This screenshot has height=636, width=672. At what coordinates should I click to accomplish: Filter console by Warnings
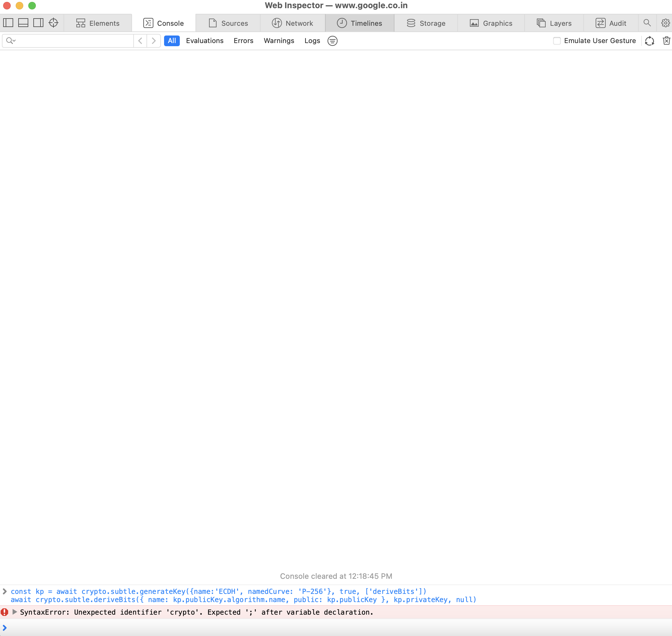(279, 41)
